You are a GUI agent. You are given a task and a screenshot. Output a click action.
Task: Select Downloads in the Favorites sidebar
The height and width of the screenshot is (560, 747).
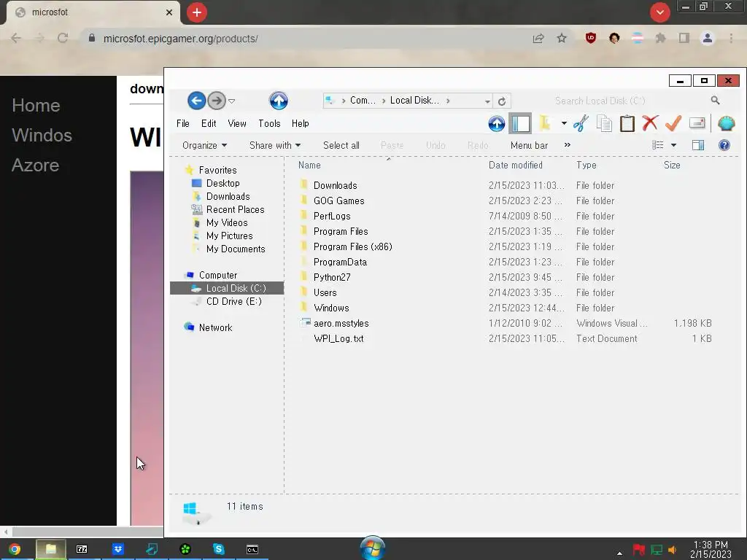[x=228, y=196]
